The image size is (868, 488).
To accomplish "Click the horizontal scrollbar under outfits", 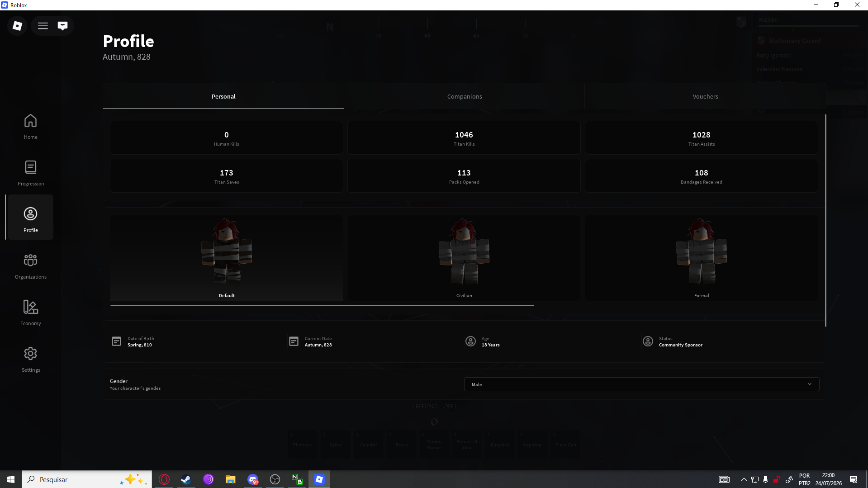I will [x=322, y=305].
